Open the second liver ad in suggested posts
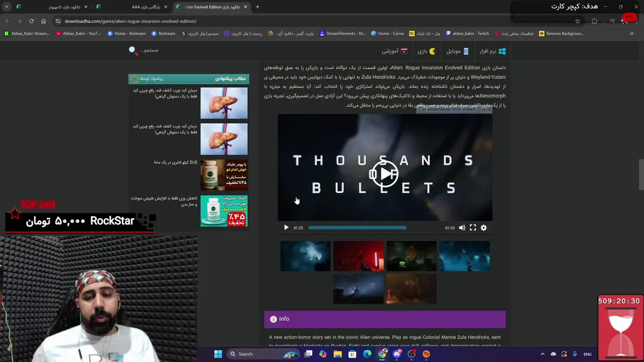644x362 pixels. point(224,139)
